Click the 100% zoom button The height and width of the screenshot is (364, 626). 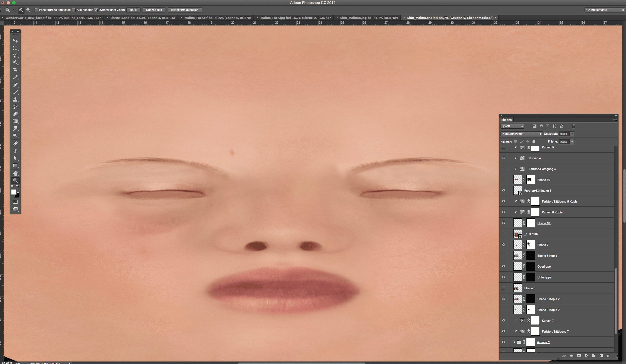133,10
